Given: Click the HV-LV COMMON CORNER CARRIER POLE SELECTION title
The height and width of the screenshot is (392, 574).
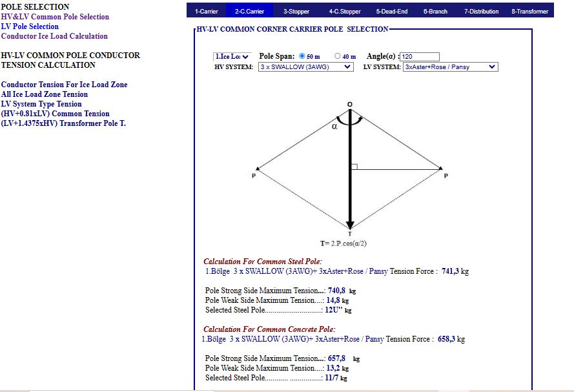Looking at the screenshot, I should pyautogui.click(x=292, y=29).
